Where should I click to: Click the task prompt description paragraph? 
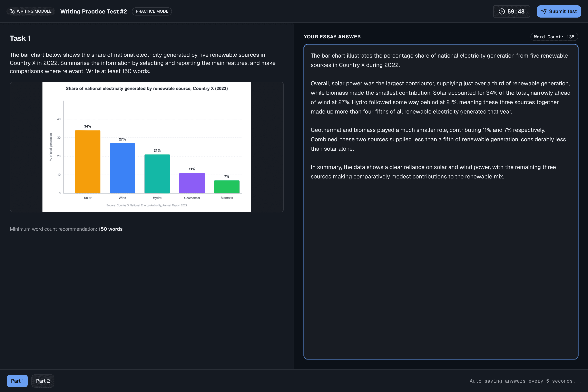tap(143, 63)
